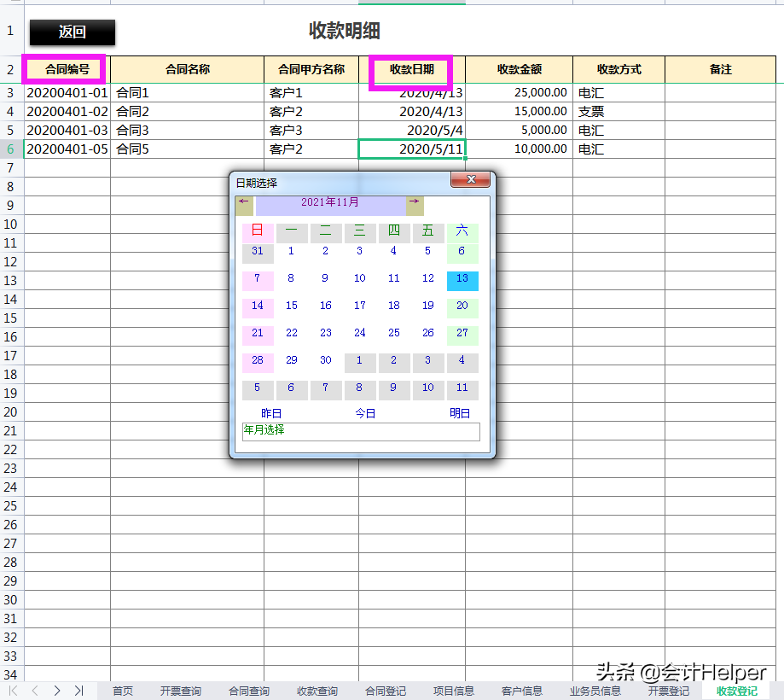The width and height of the screenshot is (784, 700).
Task: Click the 2021年11月 month header
Action: point(330,205)
